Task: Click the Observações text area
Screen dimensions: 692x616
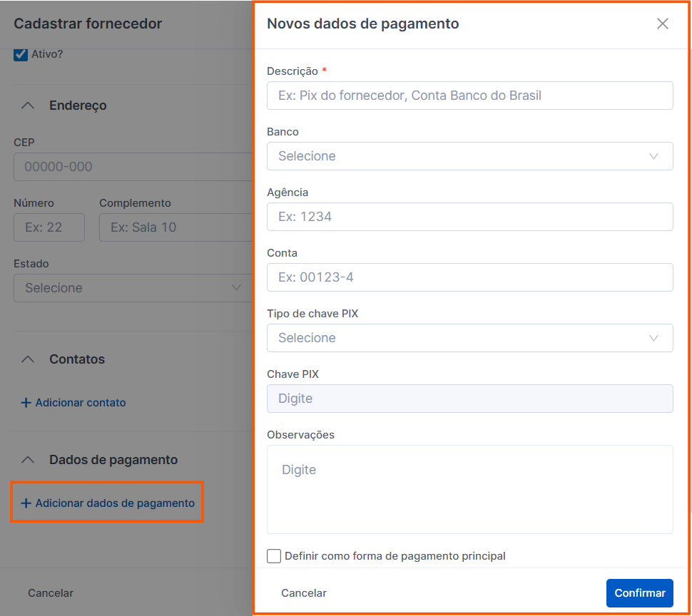Action: coord(469,489)
